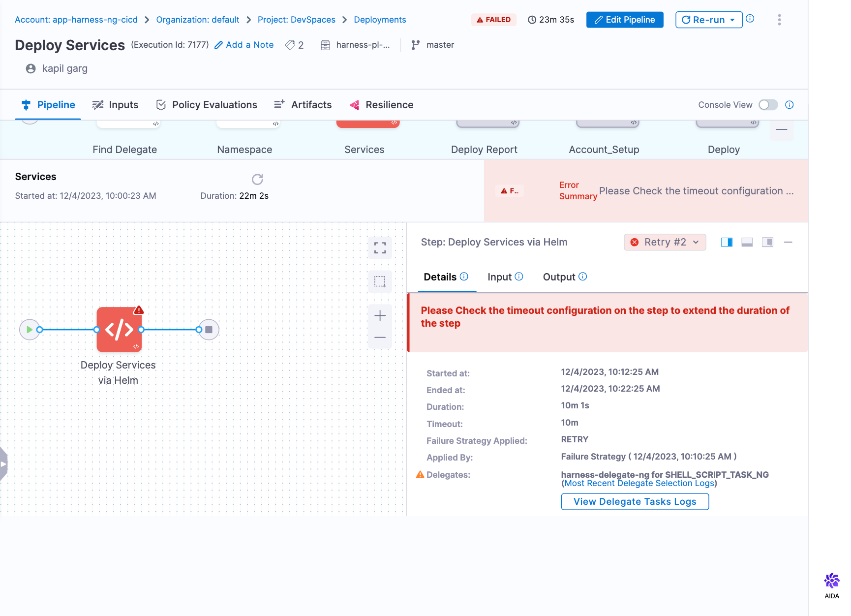
Task: Toggle the Console View switch
Action: click(768, 105)
